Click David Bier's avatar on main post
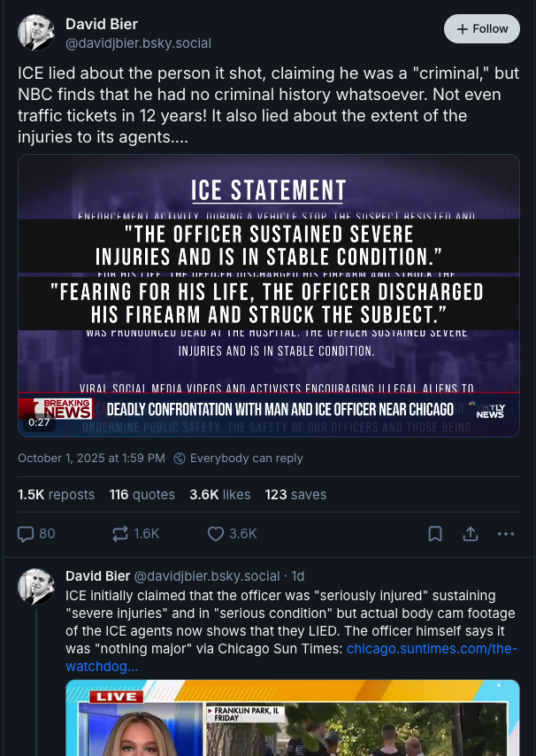 click(x=36, y=33)
